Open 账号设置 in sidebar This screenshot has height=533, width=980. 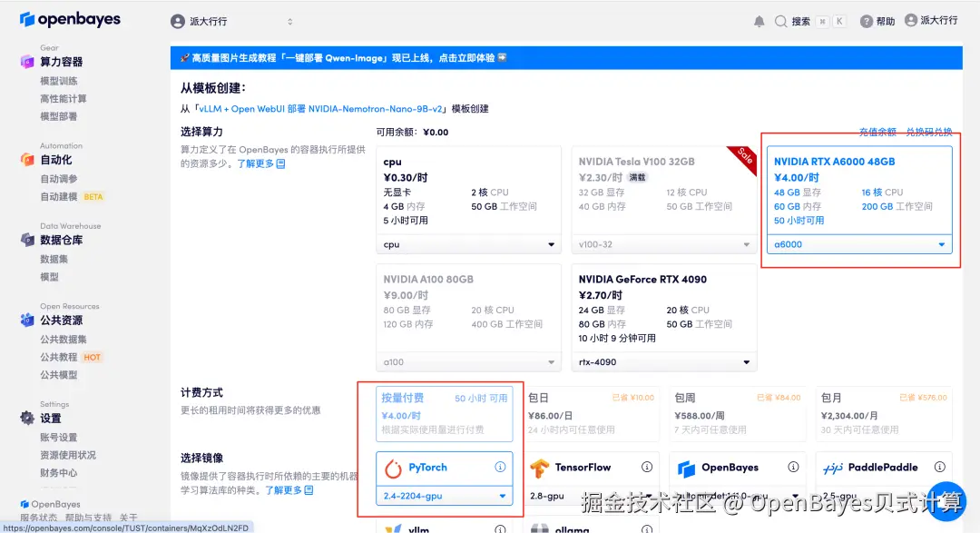pyautogui.click(x=59, y=438)
